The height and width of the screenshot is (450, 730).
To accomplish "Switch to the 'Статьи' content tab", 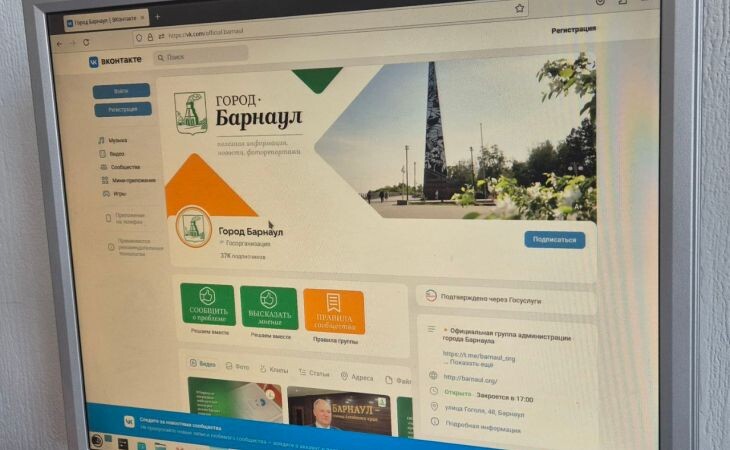I will point(314,373).
